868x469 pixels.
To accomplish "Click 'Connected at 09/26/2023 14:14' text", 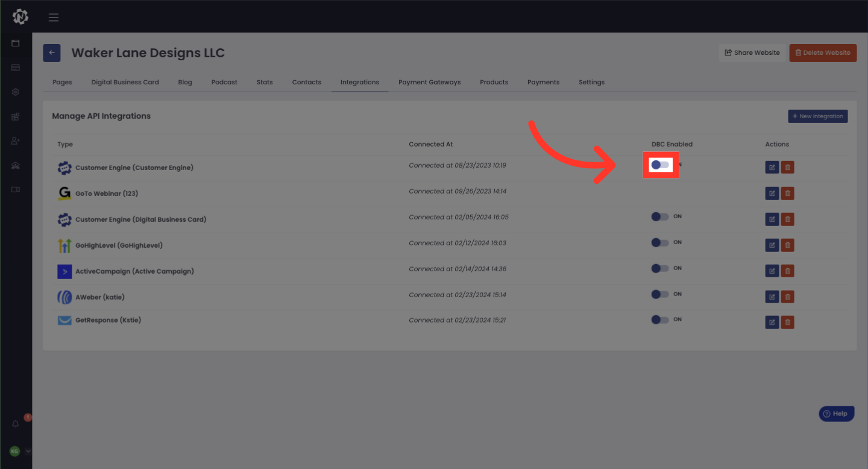I will tap(458, 191).
